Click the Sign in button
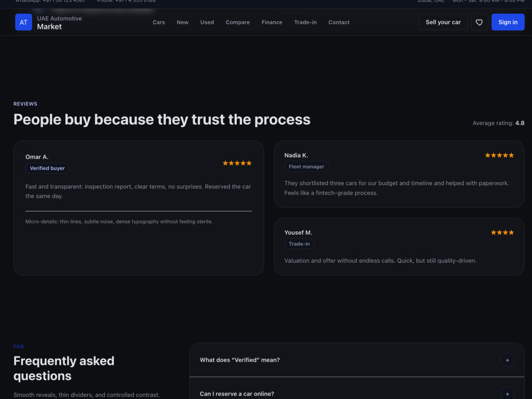The image size is (532, 399). 508,22
